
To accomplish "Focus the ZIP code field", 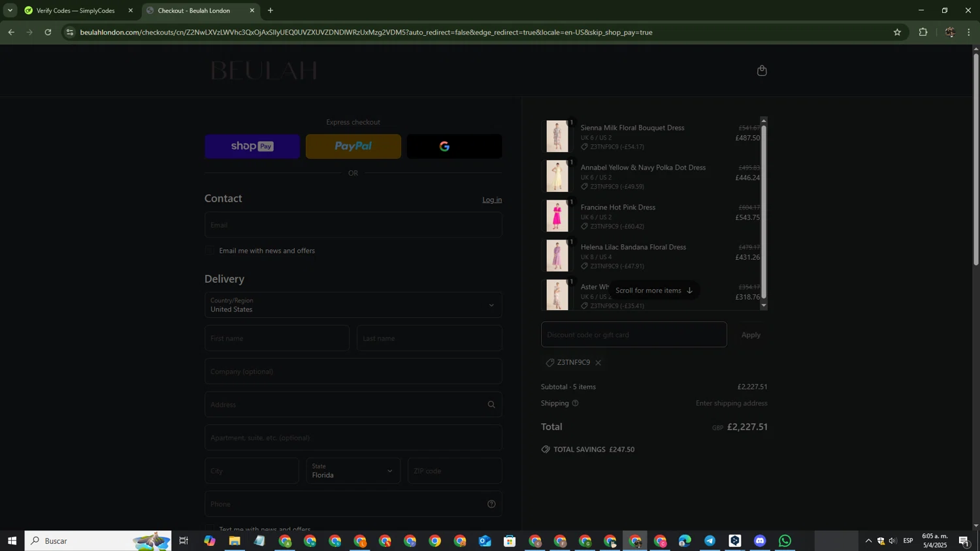I will [x=455, y=471].
